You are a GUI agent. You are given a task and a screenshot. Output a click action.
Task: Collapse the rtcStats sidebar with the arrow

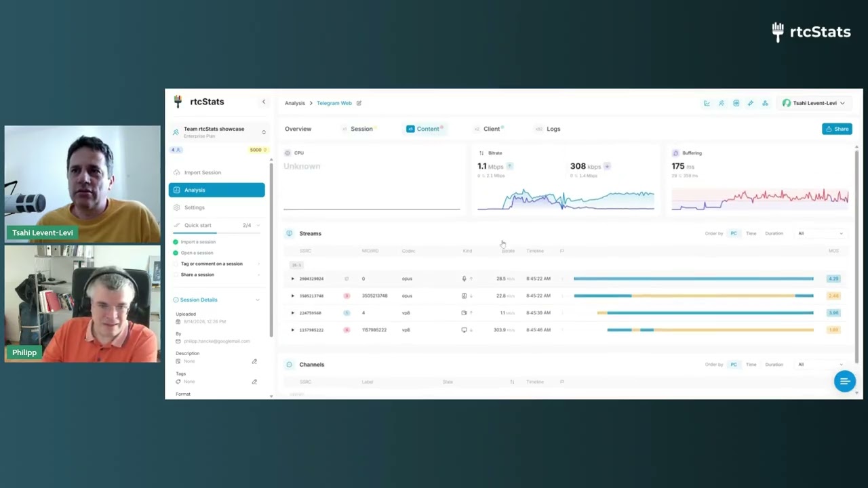click(264, 102)
